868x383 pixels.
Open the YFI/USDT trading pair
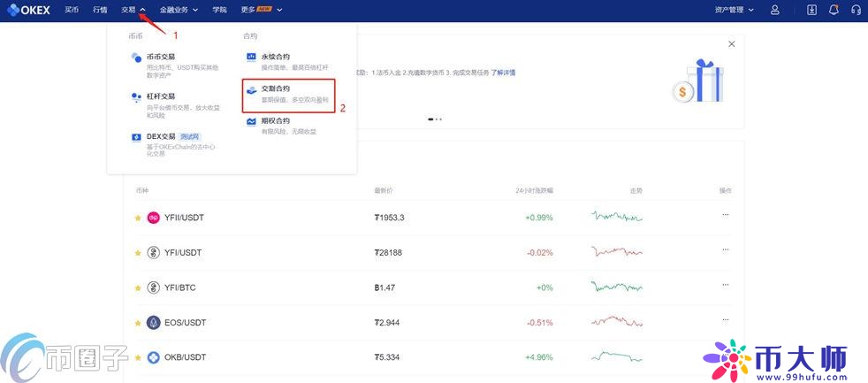pos(183,253)
